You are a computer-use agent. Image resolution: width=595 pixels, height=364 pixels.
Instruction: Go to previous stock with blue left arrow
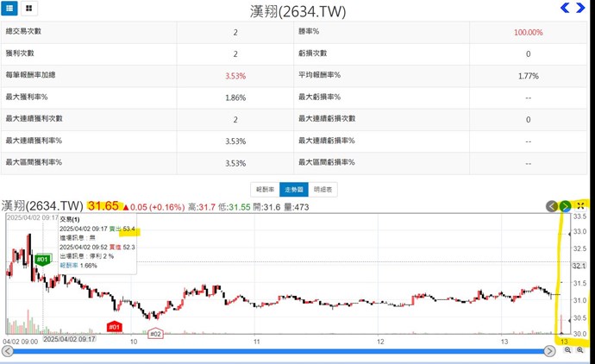click(565, 8)
